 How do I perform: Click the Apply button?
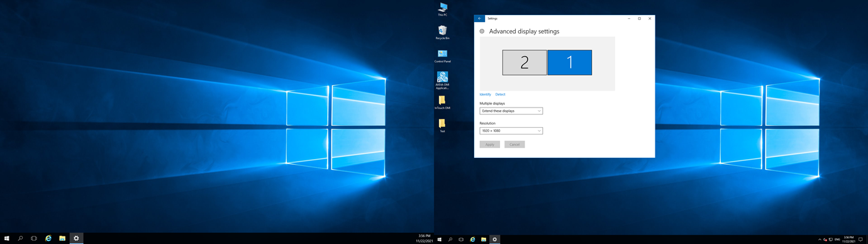[489, 145]
